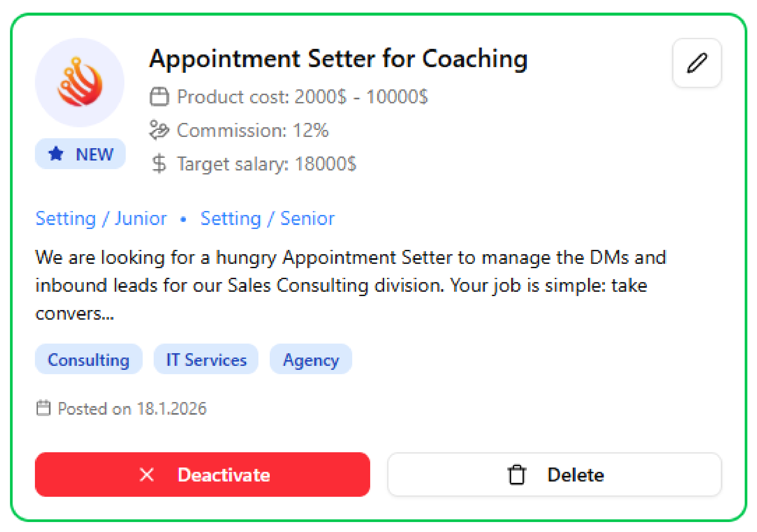Open the Setting / Senior category

click(267, 218)
